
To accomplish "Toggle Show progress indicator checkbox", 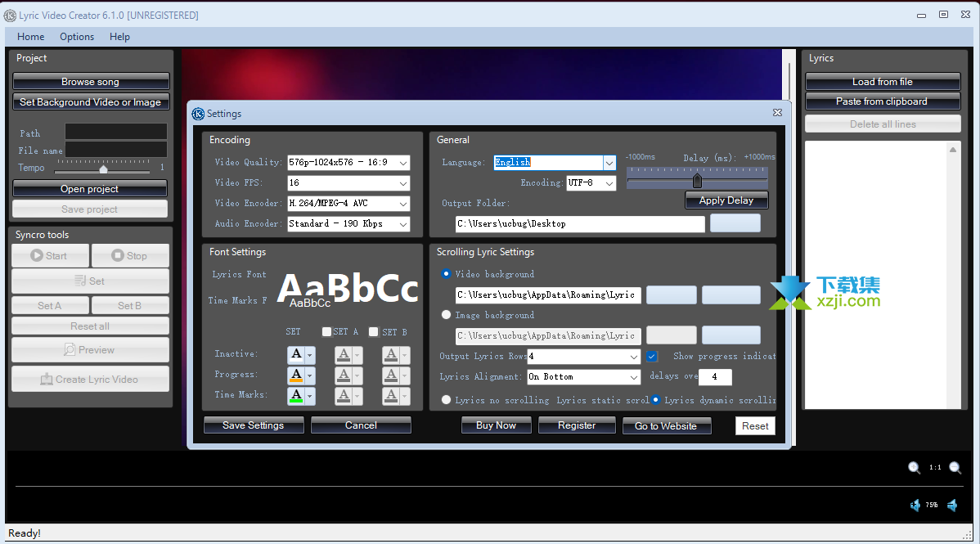I will pyautogui.click(x=652, y=357).
